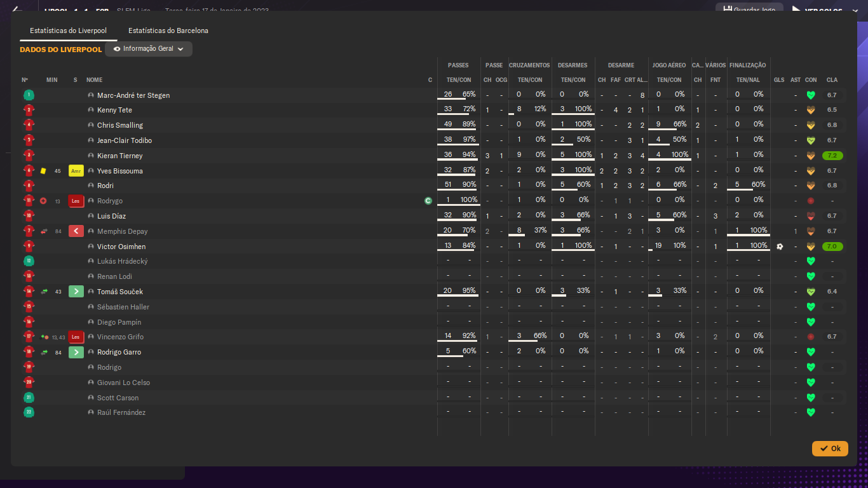Image resolution: width=868 pixels, height=488 pixels.
Task: Click Scott Carson's green shirt icon
Action: [29, 398]
